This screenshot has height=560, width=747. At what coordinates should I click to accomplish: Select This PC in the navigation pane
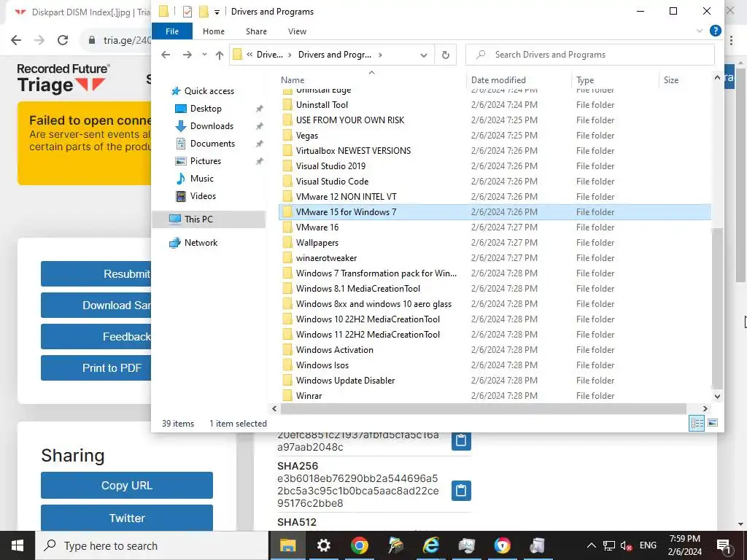pyautogui.click(x=209, y=219)
